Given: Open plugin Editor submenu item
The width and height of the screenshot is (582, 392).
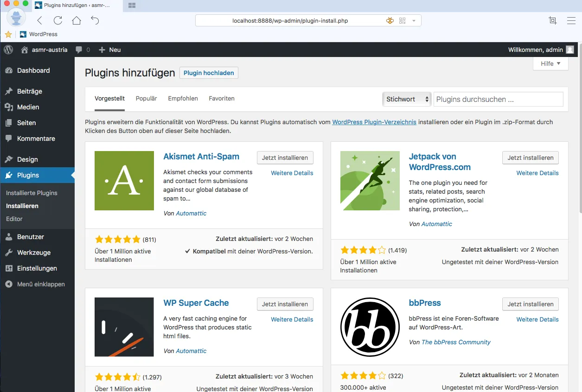Looking at the screenshot, I should coord(14,219).
